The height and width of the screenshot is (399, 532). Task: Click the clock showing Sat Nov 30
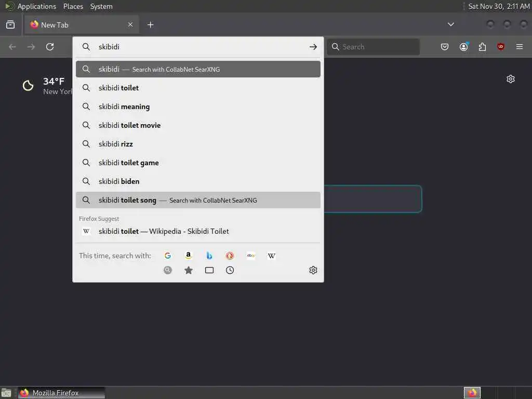point(499,6)
